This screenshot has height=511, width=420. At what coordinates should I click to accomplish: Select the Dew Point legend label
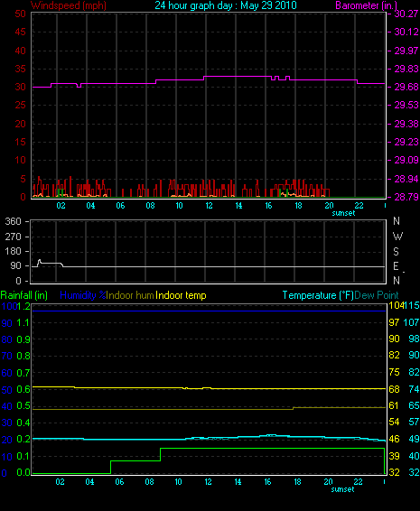377,295
